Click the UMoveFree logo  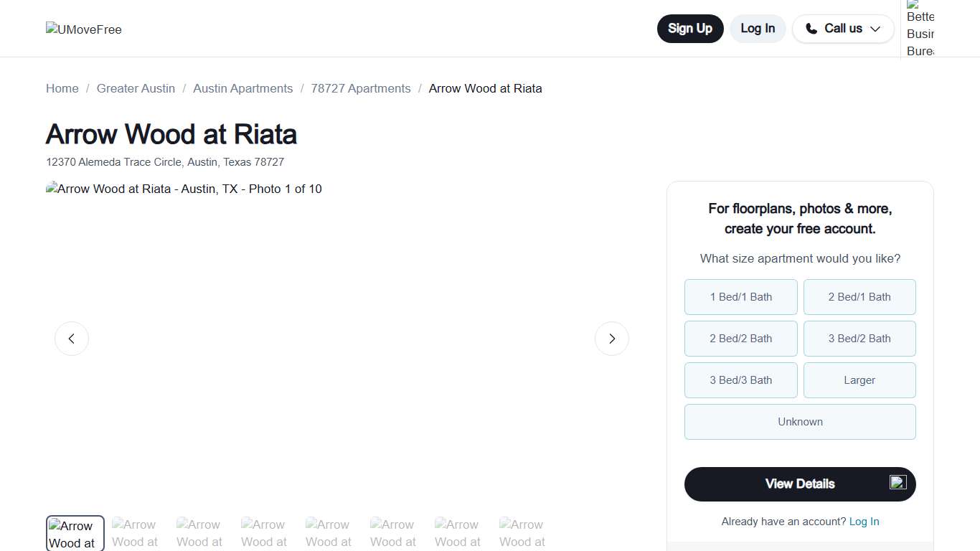[x=83, y=29]
